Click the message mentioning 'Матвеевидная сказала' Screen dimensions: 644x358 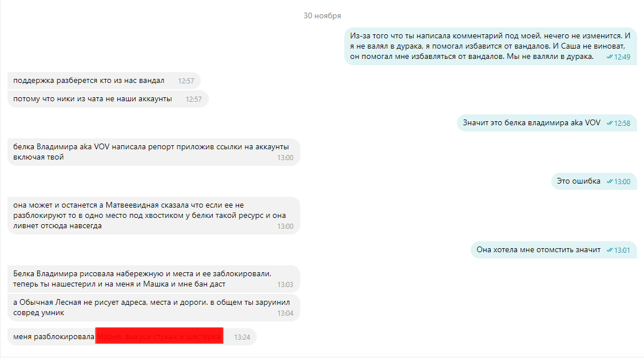click(x=154, y=216)
